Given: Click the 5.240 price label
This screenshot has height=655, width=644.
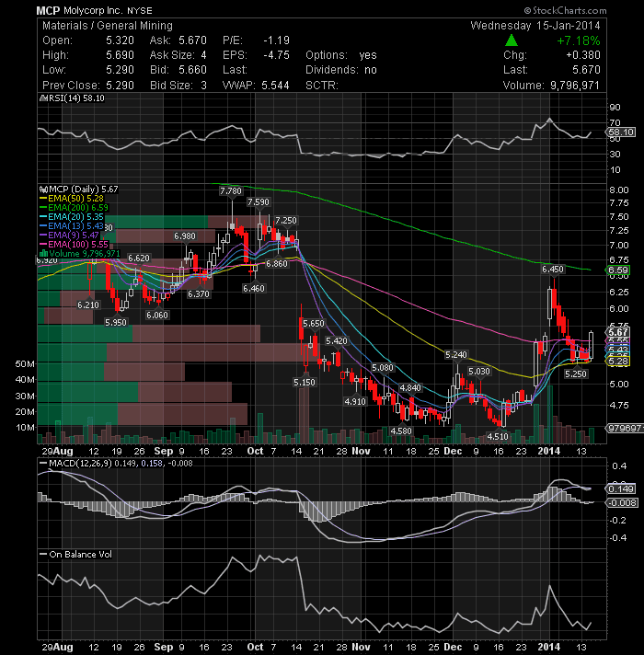Looking at the screenshot, I should pyautogui.click(x=456, y=355).
